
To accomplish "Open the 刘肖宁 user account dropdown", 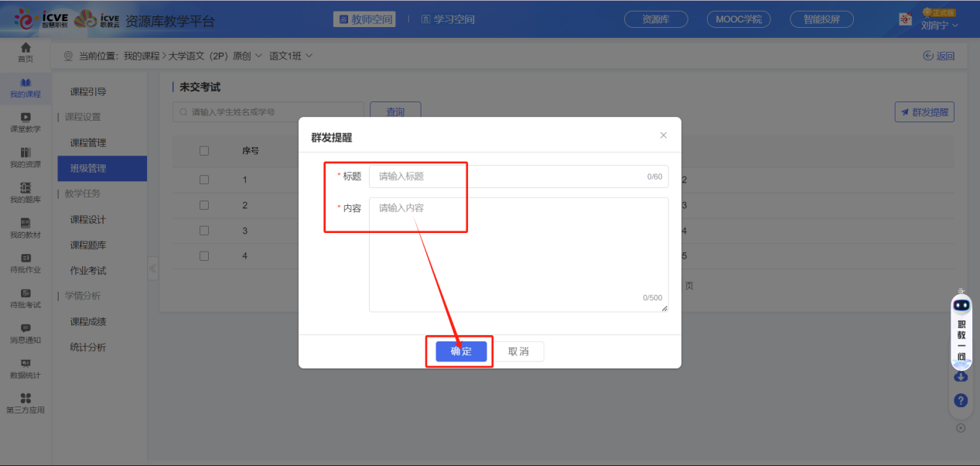I will [x=939, y=25].
